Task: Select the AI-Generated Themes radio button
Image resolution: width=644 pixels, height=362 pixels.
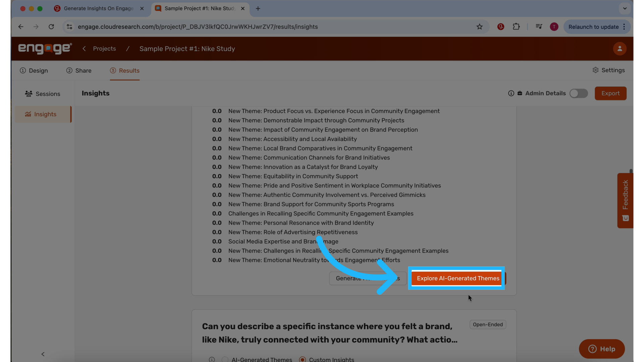Action: [225, 359]
